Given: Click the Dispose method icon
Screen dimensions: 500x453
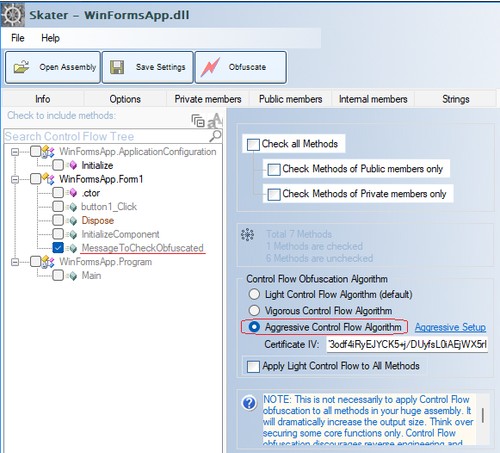Looking at the screenshot, I should point(71,221).
